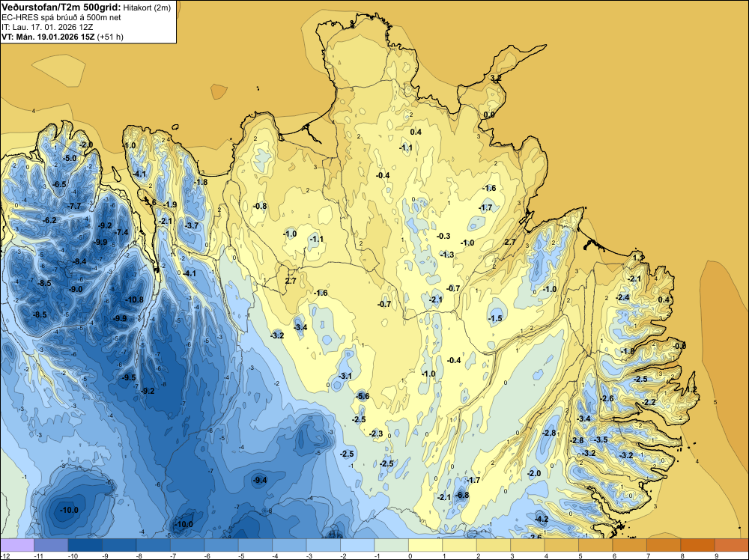Click the temperature reading "-0.8"
The height and width of the screenshot is (560, 749).
tap(260, 206)
